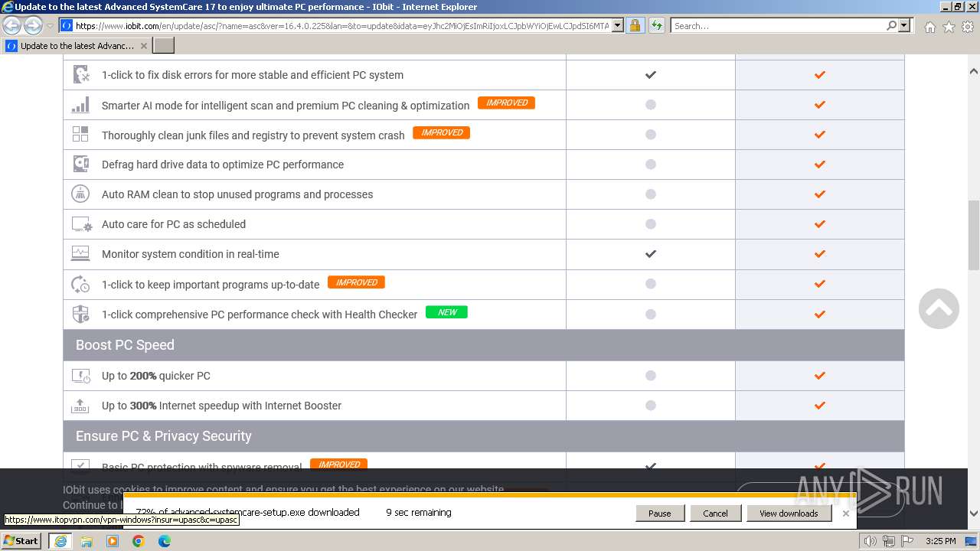Click the Smarter AI mode feature icon

point(80,104)
